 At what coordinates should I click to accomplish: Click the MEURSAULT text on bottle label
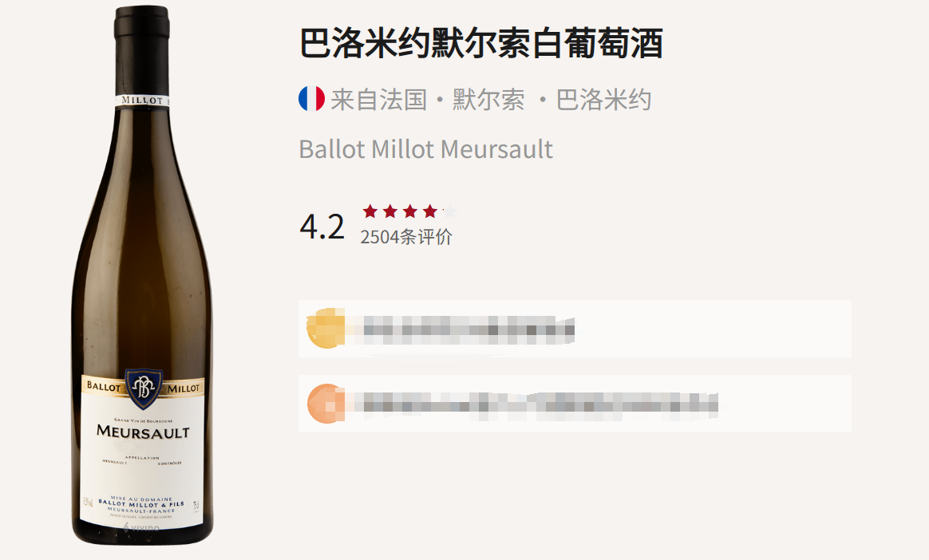pyautogui.click(x=143, y=432)
